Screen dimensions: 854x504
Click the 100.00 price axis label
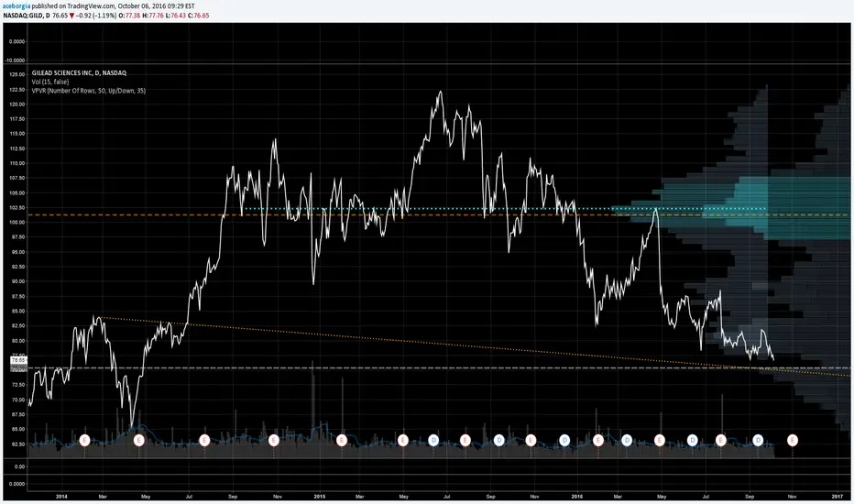tap(17, 223)
